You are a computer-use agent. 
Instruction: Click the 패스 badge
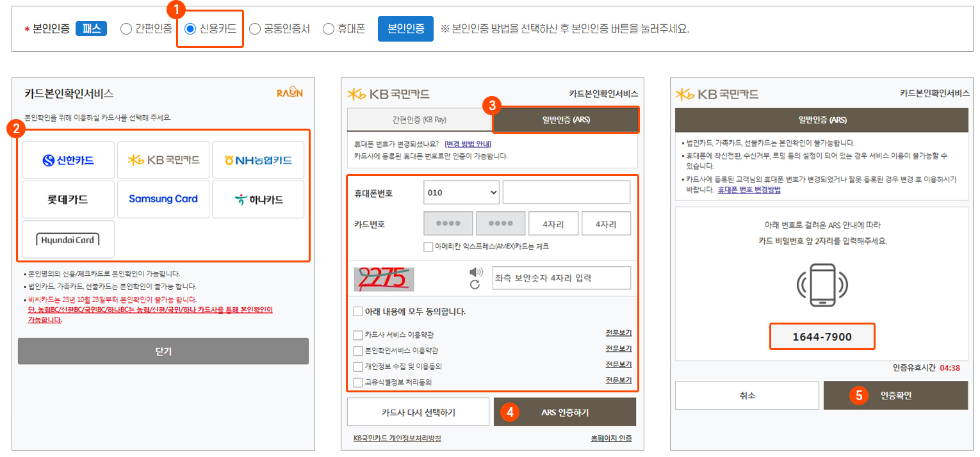point(91,29)
